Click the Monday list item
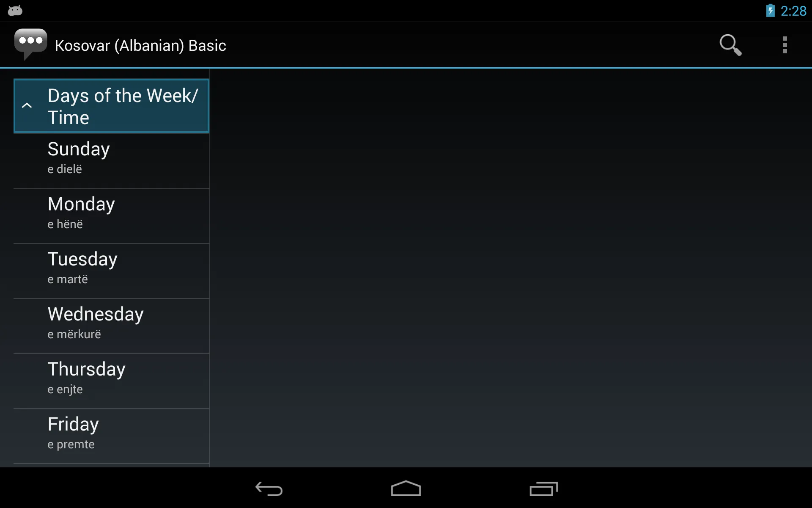 point(111,212)
